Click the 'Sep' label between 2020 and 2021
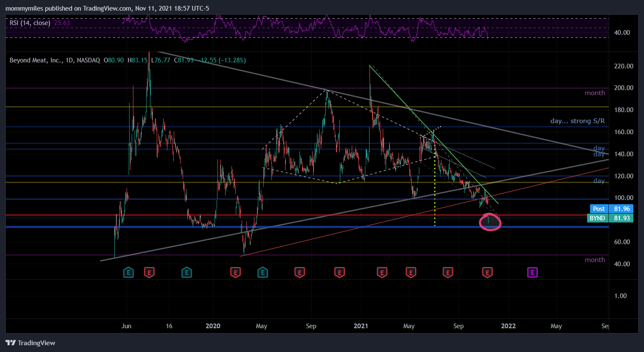Viewport: 644px width, 352px height. pyautogui.click(x=311, y=326)
